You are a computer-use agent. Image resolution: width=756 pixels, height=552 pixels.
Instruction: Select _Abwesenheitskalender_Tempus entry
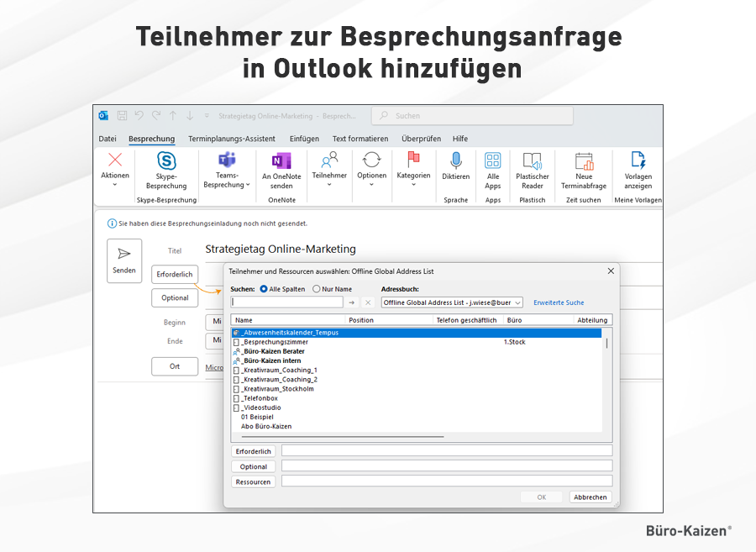click(x=417, y=333)
